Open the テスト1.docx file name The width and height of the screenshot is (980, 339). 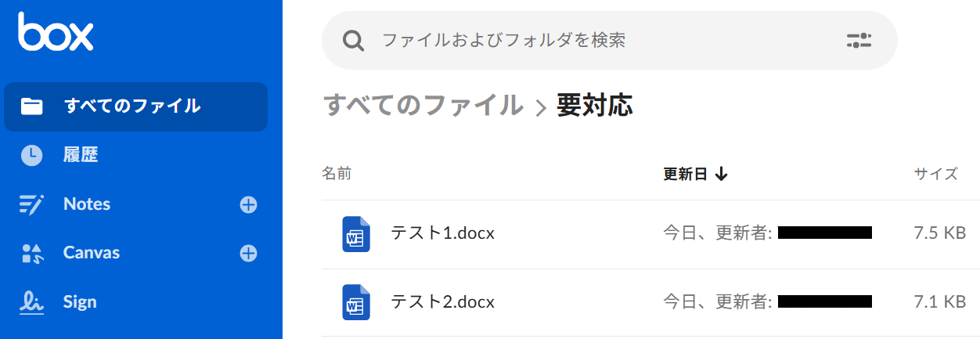442,233
